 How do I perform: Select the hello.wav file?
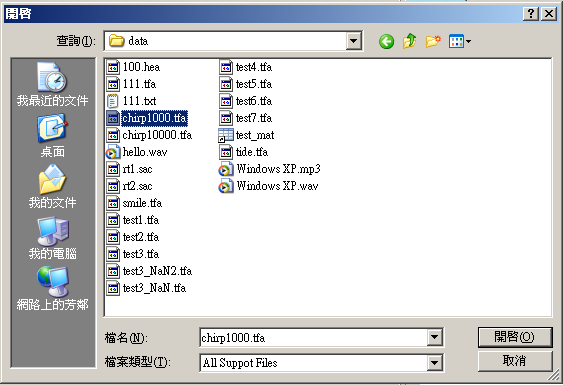click(136, 152)
